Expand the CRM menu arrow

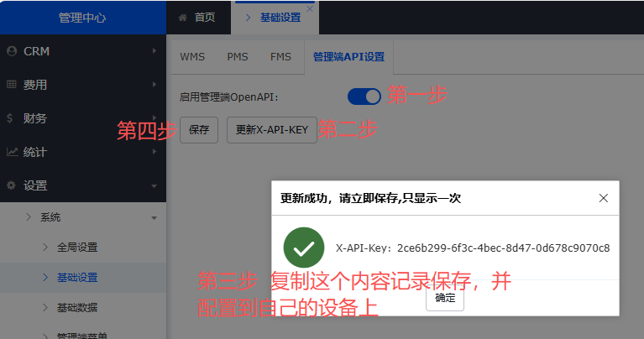154,51
